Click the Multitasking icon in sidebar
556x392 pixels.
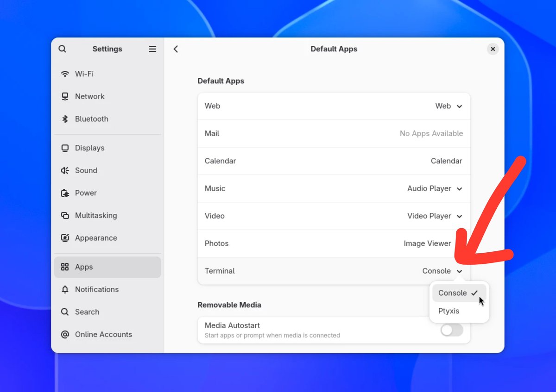(x=65, y=216)
